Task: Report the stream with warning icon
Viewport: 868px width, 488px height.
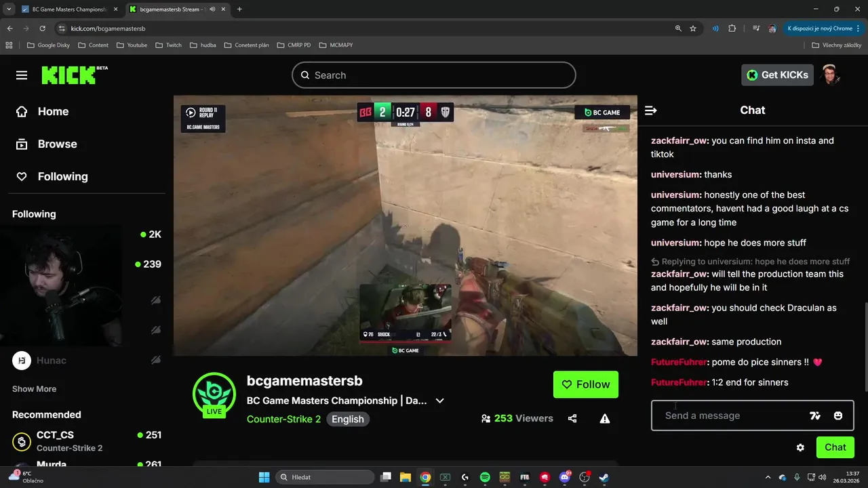Action: (x=605, y=419)
